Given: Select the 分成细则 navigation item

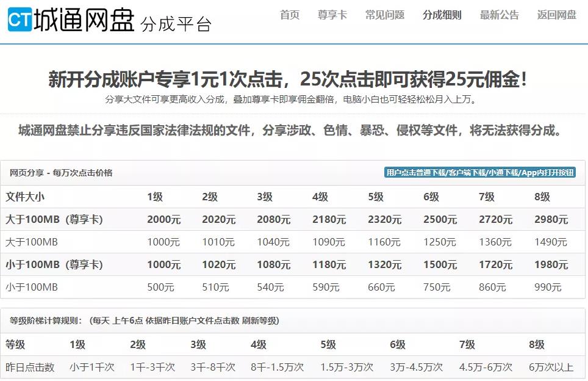Looking at the screenshot, I should [x=442, y=15].
